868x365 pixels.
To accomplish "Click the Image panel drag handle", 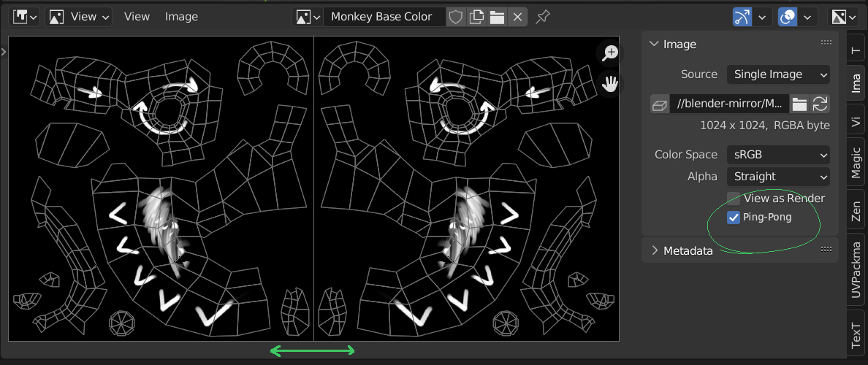I will click(826, 42).
